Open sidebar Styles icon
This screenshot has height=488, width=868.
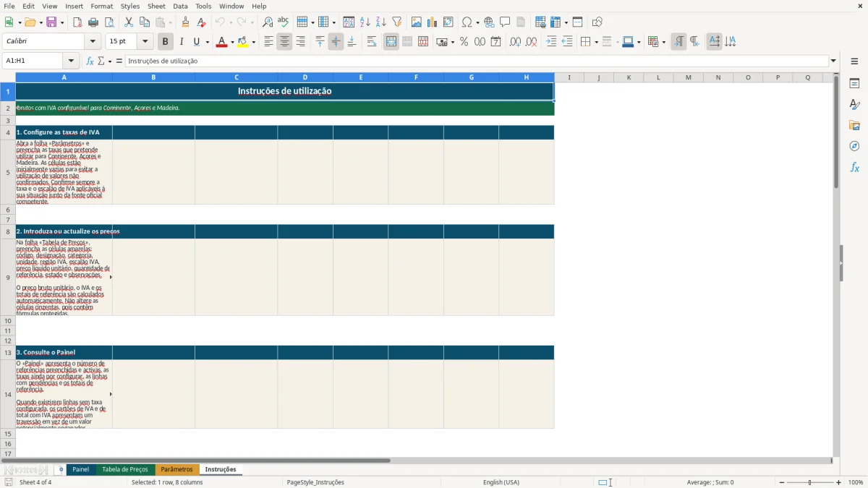pyautogui.click(x=854, y=104)
